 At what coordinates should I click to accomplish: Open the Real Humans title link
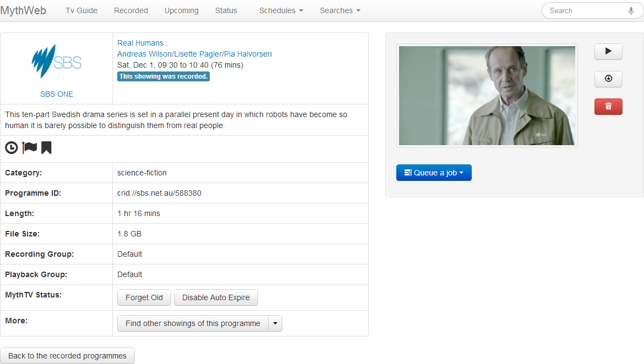point(142,43)
